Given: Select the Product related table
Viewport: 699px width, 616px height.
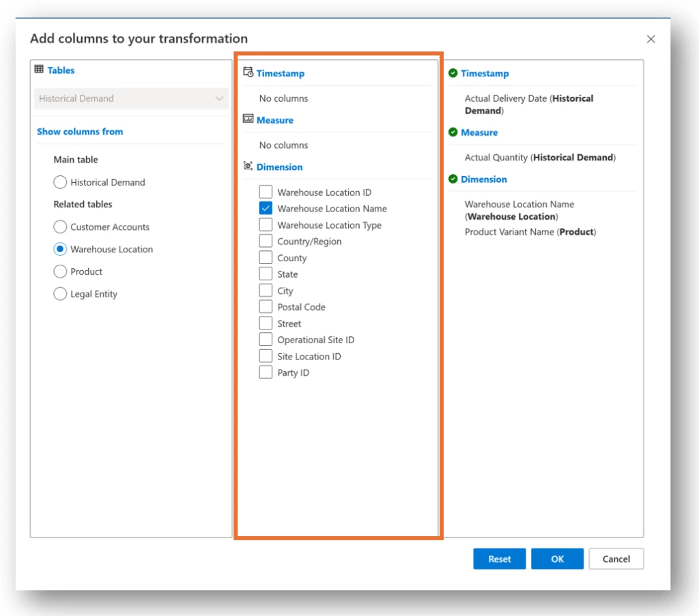Looking at the screenshot, I should 60,272.
